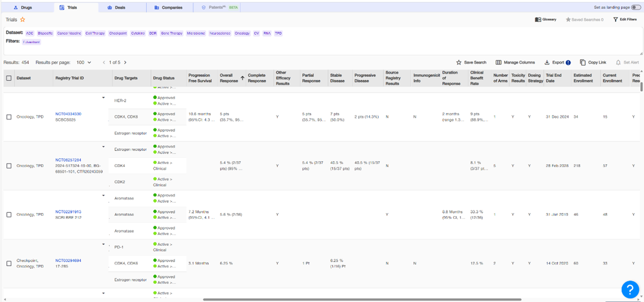The image size is (644, 302).
Task: Open trial link NCT03294694
Action: [x=68, y=260]
